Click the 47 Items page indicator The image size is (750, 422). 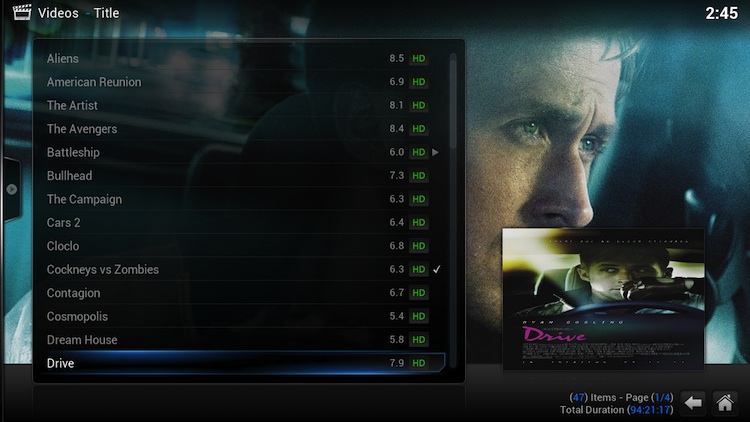[621, 397]
